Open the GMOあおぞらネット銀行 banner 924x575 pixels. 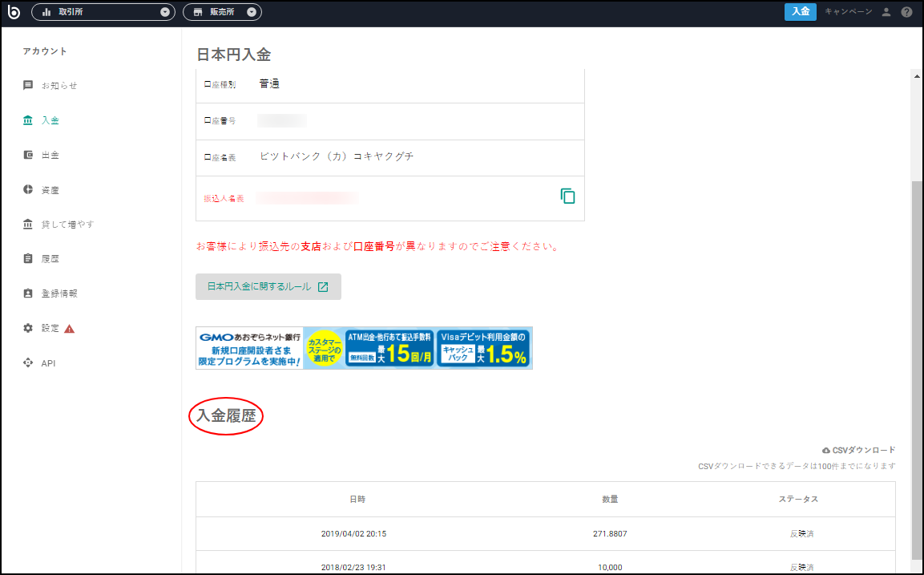pyautogui.click(x=364, y=348)
